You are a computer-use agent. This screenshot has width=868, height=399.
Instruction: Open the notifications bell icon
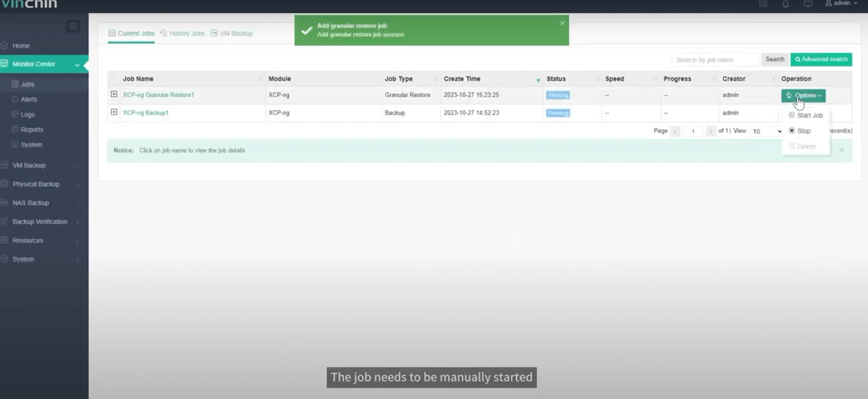785,4
